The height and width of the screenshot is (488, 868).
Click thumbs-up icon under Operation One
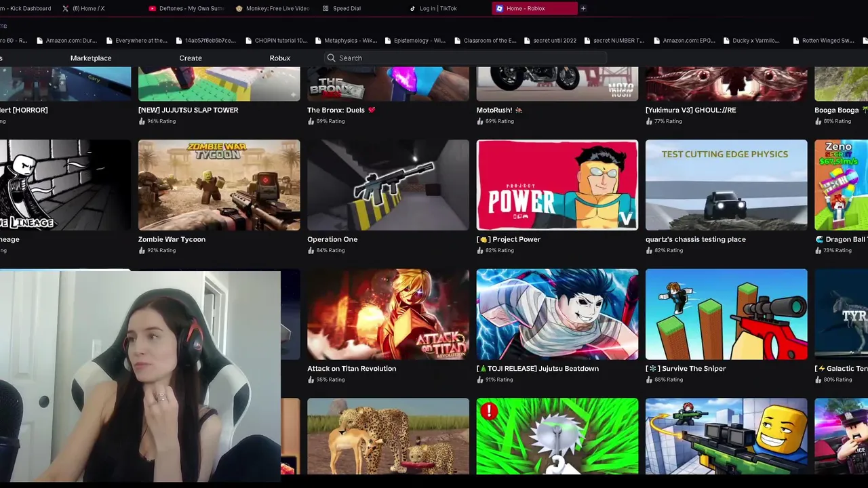[x=311, y=250]
